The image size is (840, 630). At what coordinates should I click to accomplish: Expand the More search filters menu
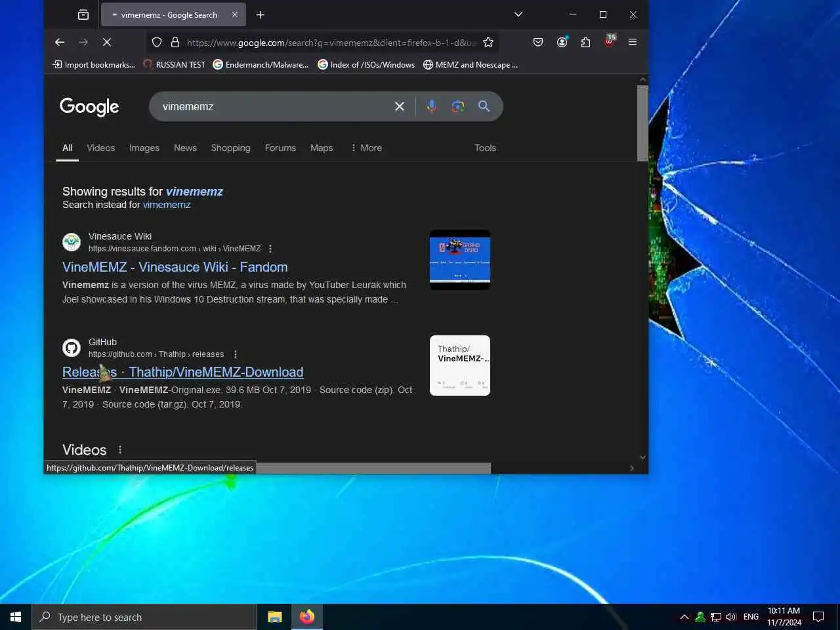click(x=366, y=148)
